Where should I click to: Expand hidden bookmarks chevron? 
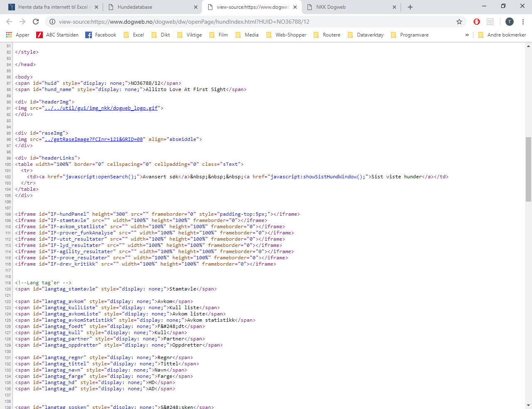point(467,35)
